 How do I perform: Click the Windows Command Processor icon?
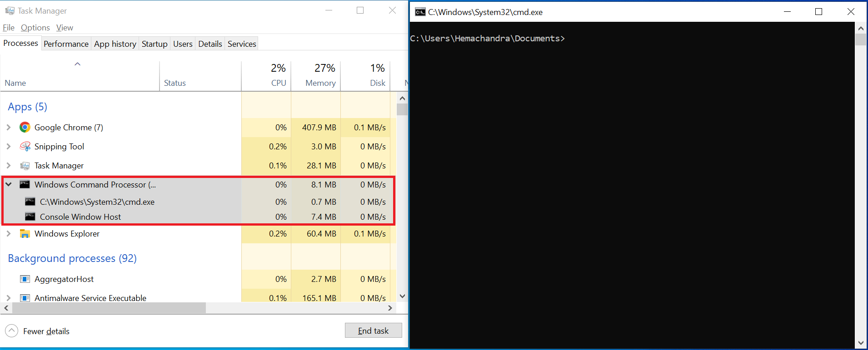tap(25, 184)
